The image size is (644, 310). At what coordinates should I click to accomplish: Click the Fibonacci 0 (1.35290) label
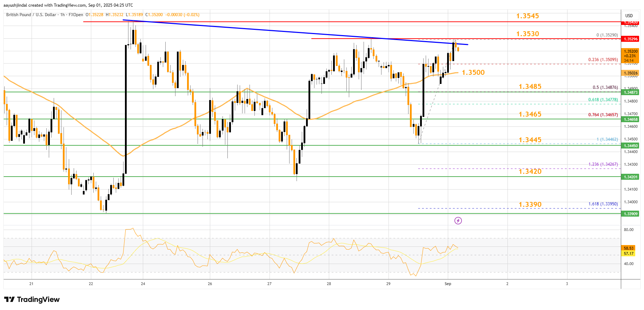[607, 35]
